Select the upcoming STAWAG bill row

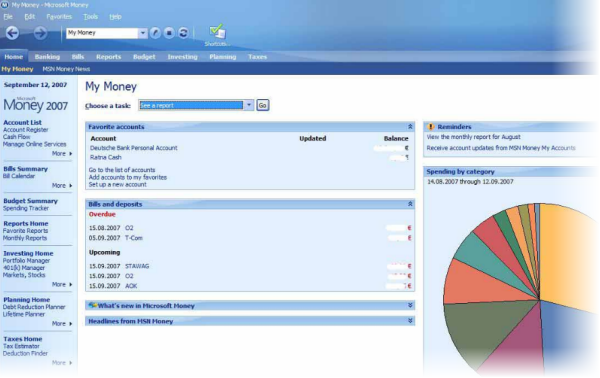250,266
